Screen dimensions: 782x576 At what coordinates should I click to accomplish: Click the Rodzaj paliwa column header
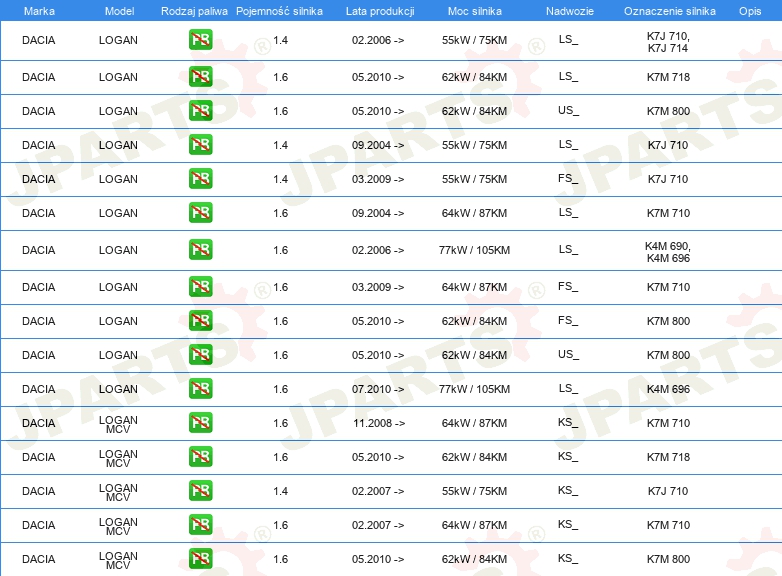(x=194, y=11)
